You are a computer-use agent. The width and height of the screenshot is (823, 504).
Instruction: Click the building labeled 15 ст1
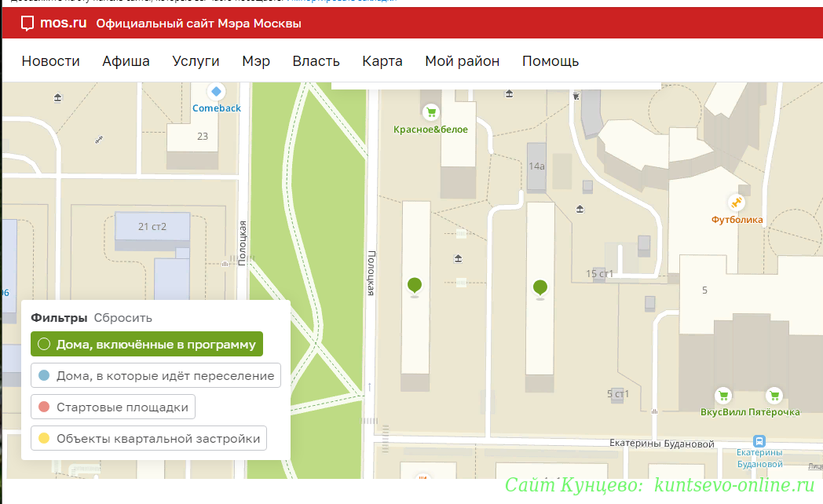tap(599, 274)
